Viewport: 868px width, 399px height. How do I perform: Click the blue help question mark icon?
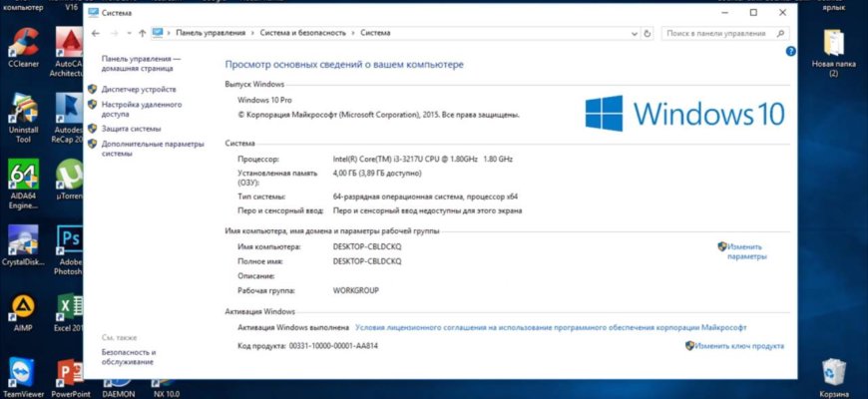click(790, 50)
